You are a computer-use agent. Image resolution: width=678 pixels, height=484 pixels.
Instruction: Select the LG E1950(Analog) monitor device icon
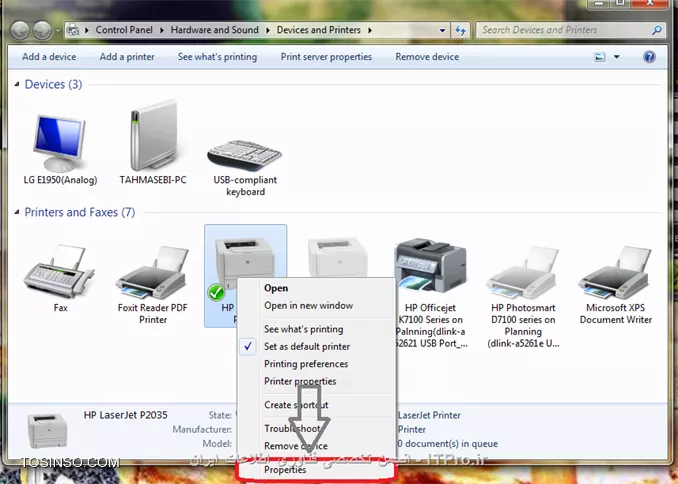coord(60,143)
